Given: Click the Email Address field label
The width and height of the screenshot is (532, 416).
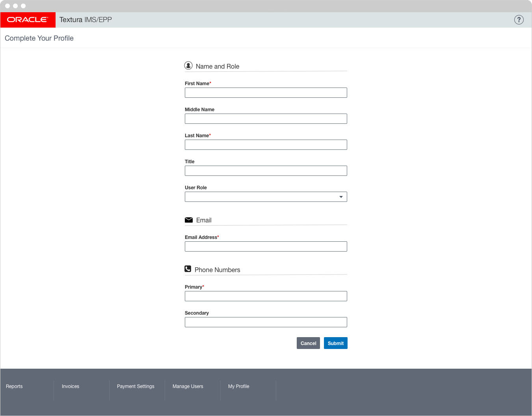Looking at the screenshot, I should (202, 237).
